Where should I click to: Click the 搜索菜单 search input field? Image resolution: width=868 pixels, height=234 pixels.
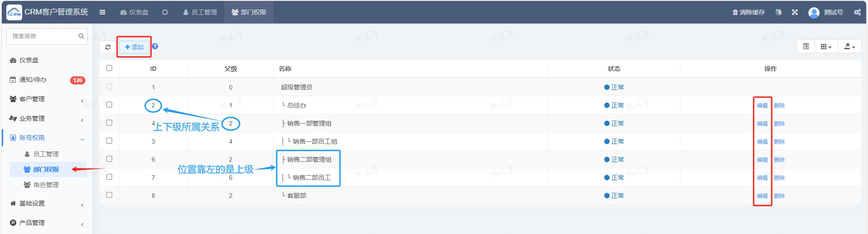[x=43, y=36]
